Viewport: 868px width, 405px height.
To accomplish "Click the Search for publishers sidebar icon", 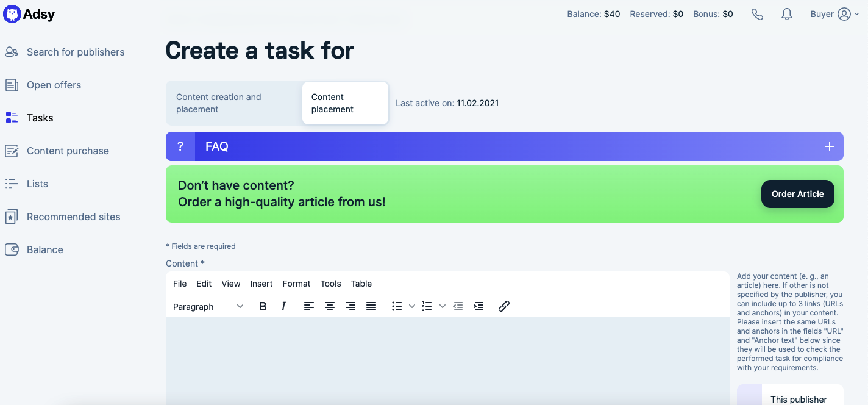I will point(12,52).
